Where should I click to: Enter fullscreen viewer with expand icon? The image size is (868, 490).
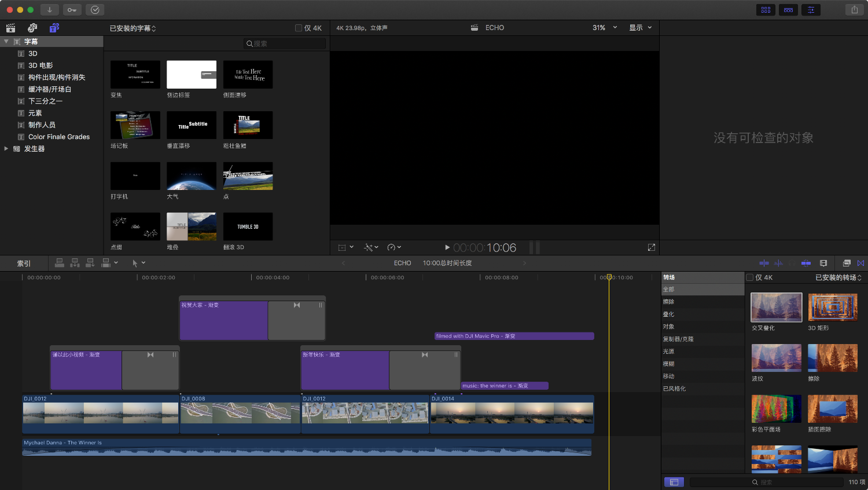pyautogui.click(x=651, y=247)
